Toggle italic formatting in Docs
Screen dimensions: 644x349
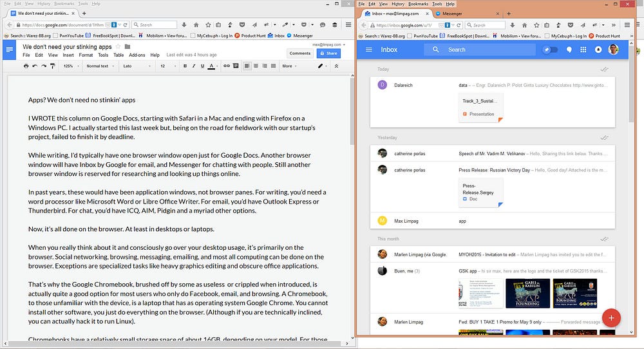tap(193, 66)
